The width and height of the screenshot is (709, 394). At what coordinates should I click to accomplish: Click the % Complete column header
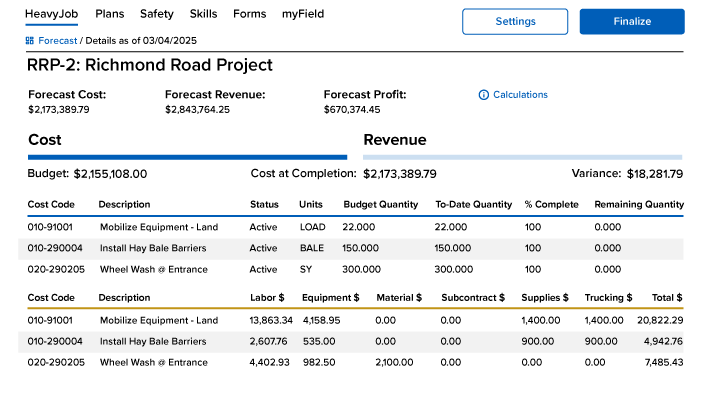(552, 204)
